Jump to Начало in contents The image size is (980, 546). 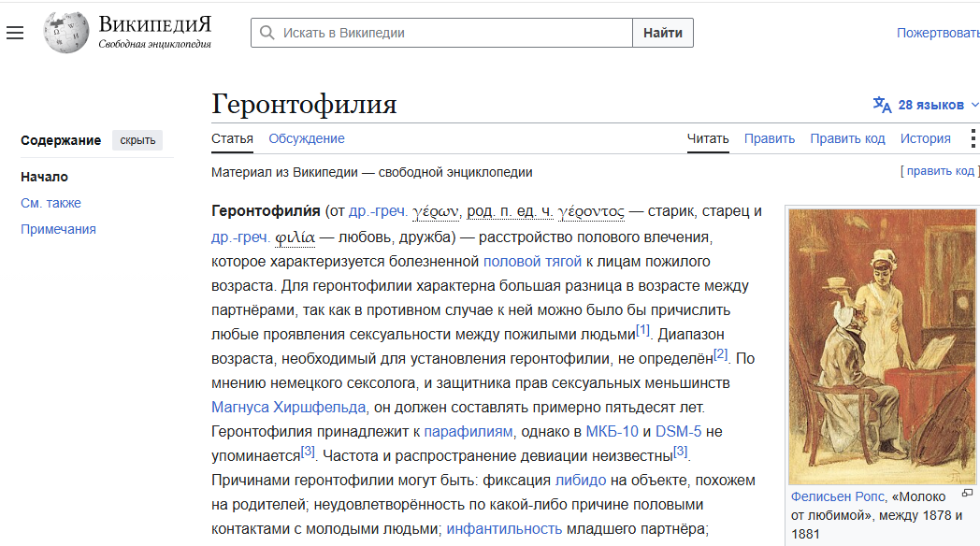(44, 177)
